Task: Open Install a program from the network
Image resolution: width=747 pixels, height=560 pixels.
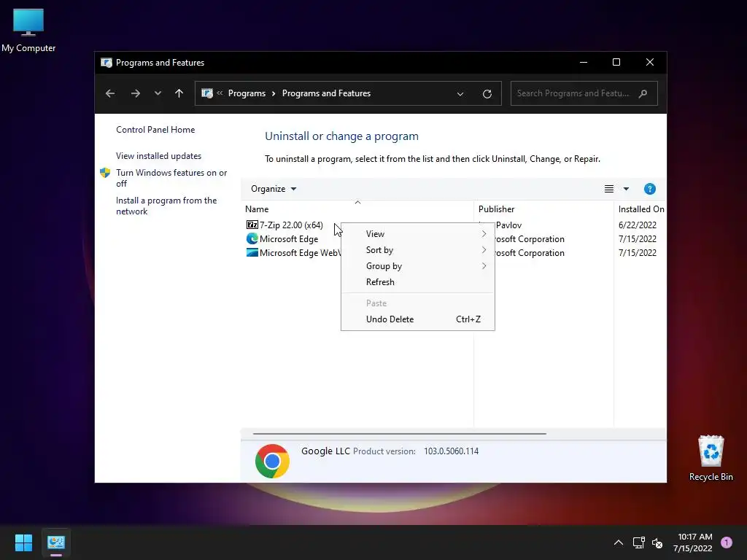Action: click(166, 206)
